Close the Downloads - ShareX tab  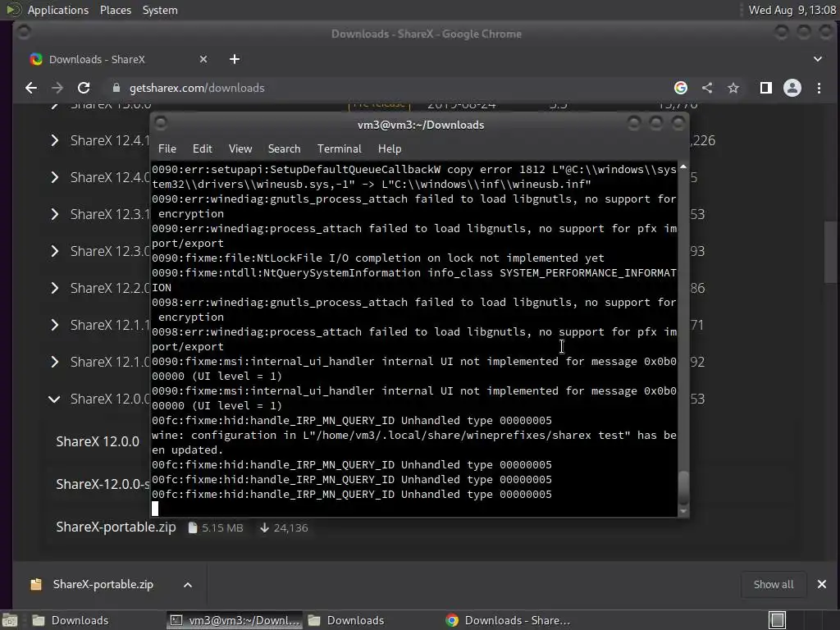(203, 59)
